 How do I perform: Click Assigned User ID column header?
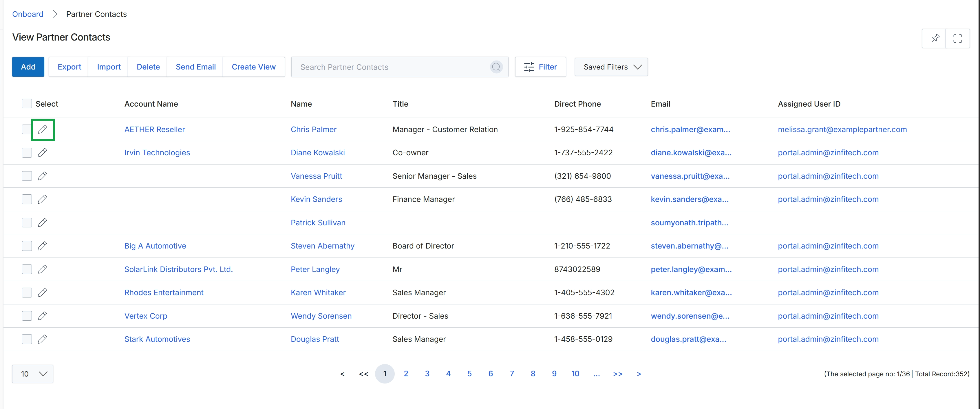(x=809, y=104)
